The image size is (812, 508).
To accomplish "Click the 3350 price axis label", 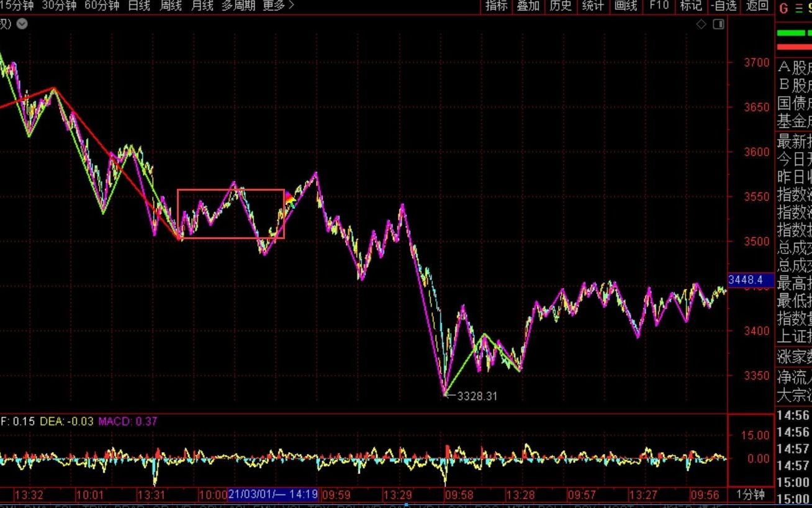I will click(x=757, y=376).
